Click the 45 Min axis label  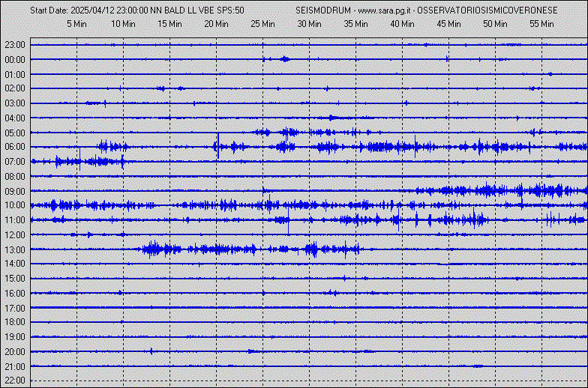(x=448, y=24)
